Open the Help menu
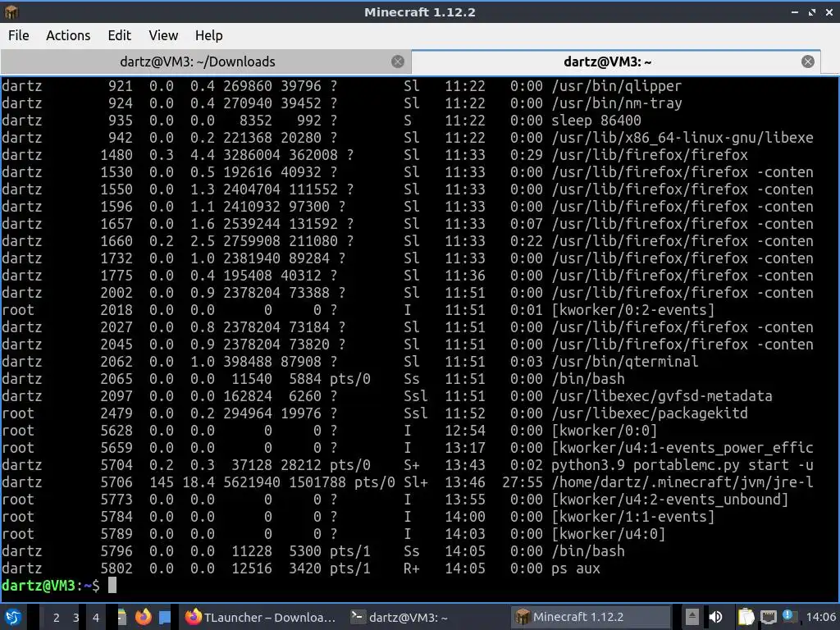The width and height of the screenshot is (840, 630). tap(209, 35)
